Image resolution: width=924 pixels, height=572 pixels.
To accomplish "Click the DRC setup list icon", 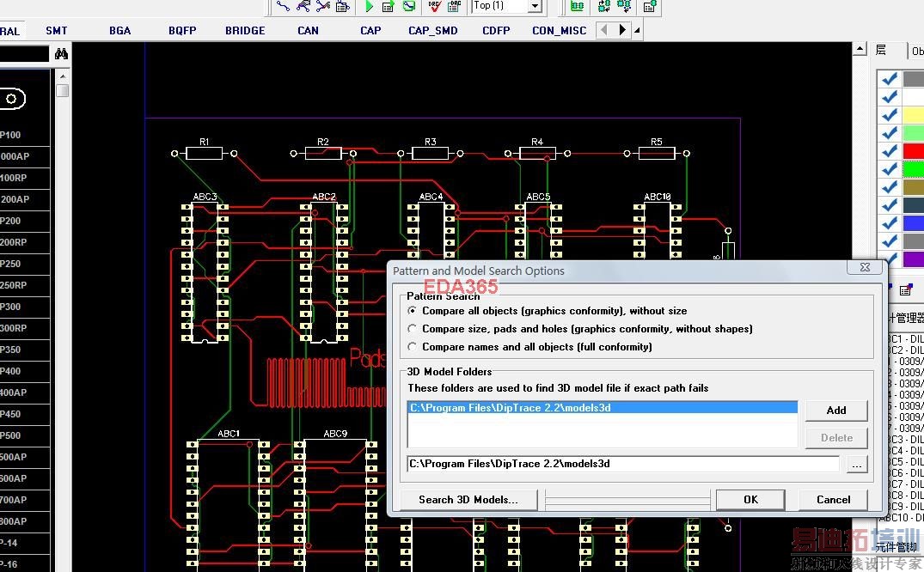I will coord(454,6).
